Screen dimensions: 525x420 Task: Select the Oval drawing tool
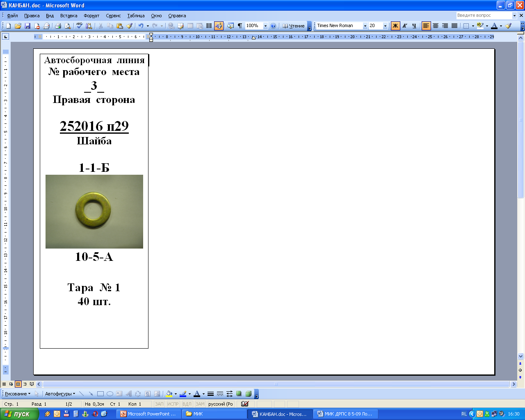[110, 394]
